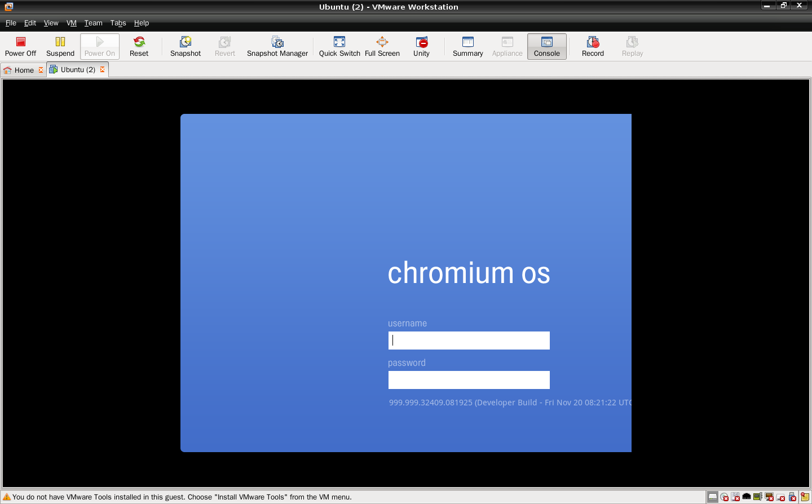The image size is (812, 504).
Task: Open the VM menu
Action: 71,23
